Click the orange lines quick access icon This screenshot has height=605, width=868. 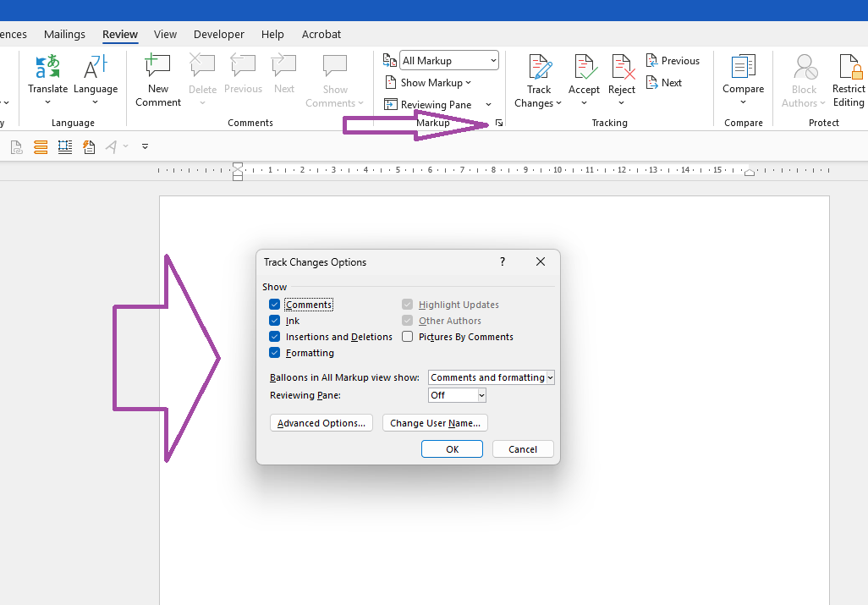(x=41, y=147)
